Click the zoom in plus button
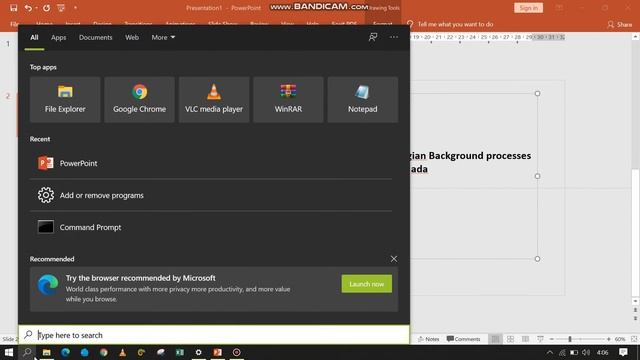The width and height of the screenshot is (640, 360). (x=609, y=339)
